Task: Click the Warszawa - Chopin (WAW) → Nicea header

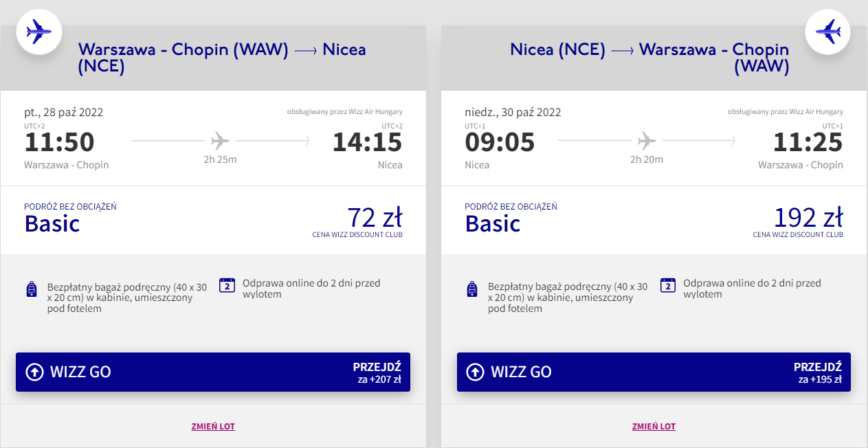Action: coord(221,58)
